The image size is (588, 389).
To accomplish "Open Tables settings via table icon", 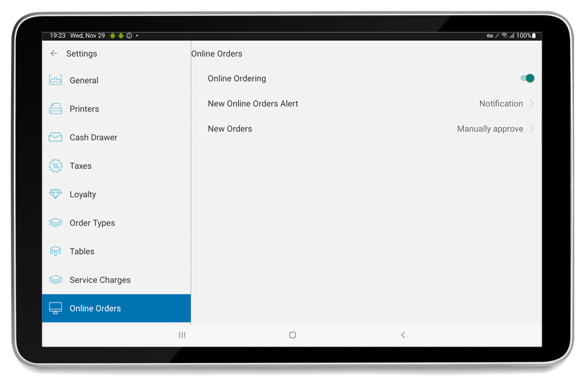I will tap(55, 251).
